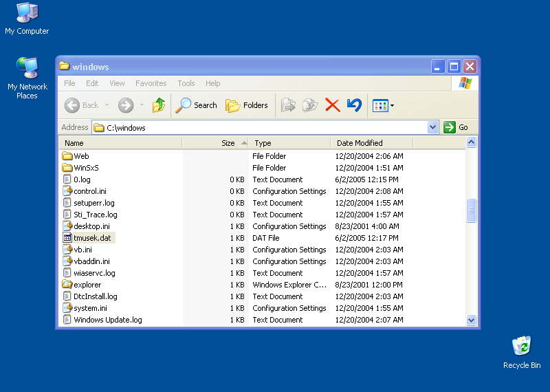Image resolution: width=550 pixels, height=392 pixels.
Task: Select the wiaservc.log file icon
Action: pyautogui.click(x=67, y=272)
